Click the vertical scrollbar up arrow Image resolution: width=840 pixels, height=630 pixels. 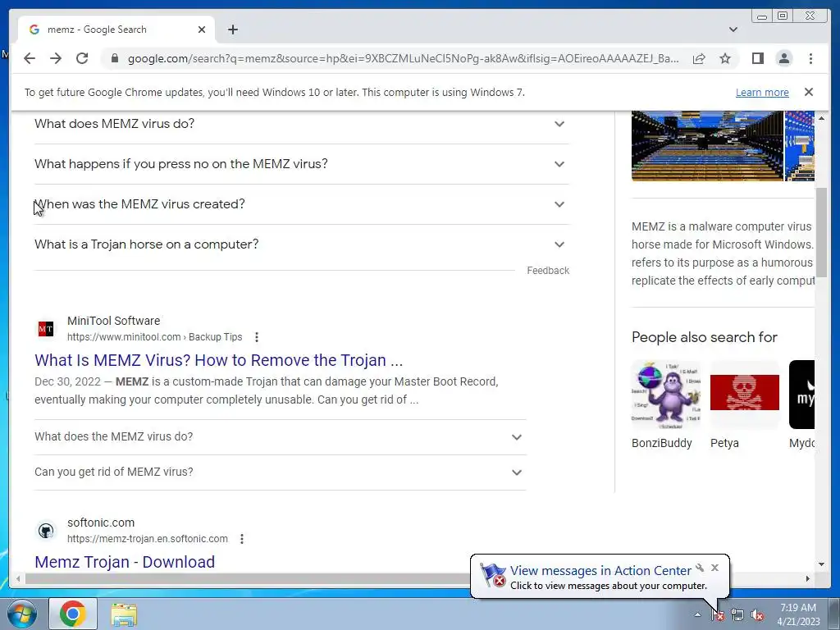[x=821, y=117]
